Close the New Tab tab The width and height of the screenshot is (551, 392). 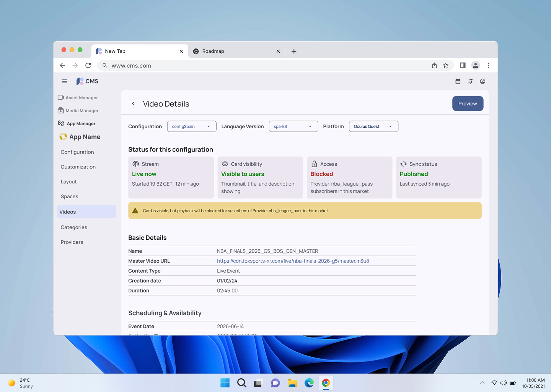click(x=181, y=51)
